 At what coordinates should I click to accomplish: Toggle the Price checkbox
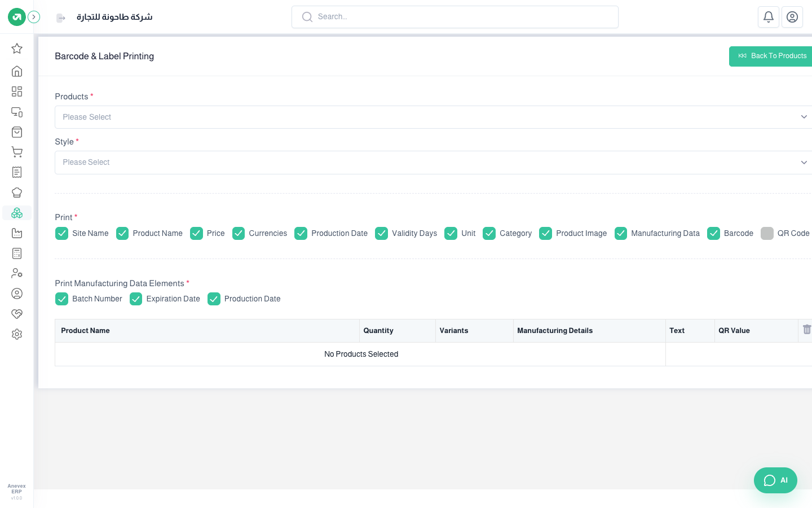click(x=196, y=233)
